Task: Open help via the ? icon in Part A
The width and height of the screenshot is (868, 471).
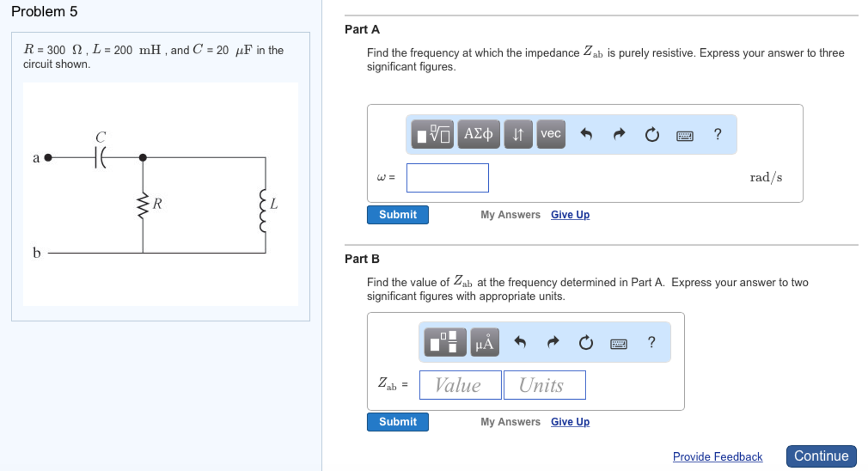Action: 717,134
